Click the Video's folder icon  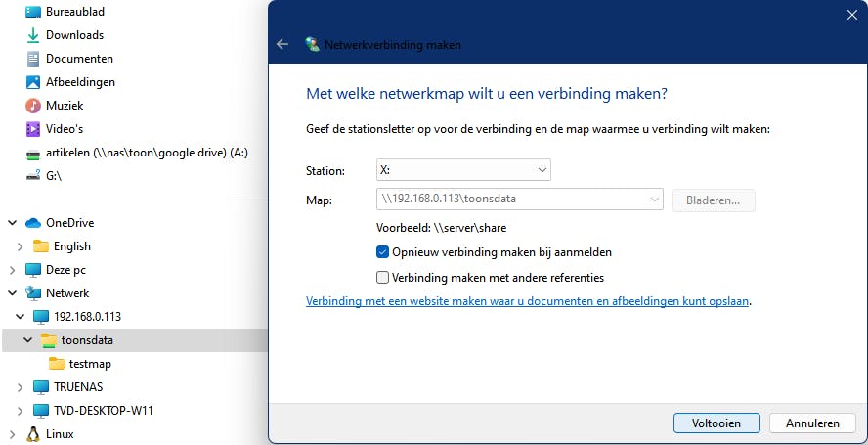click(x=32, y=129)
